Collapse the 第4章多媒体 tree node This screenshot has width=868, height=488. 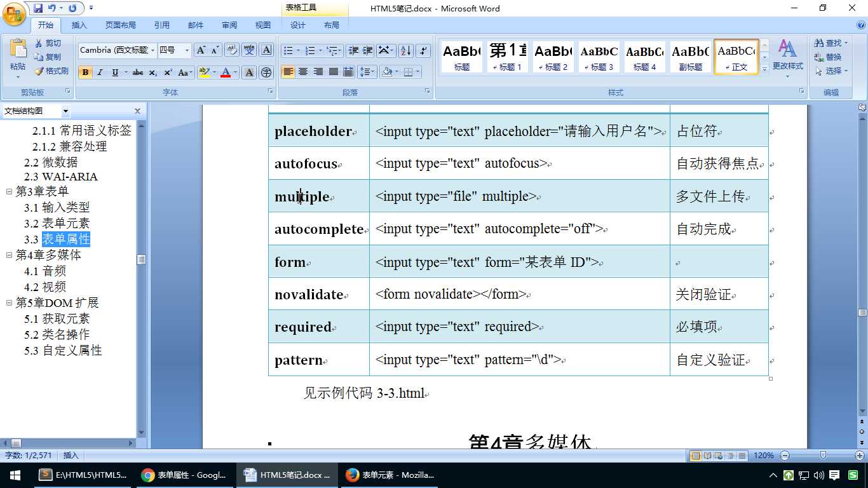pyautogui.click(x=9, y=255)
